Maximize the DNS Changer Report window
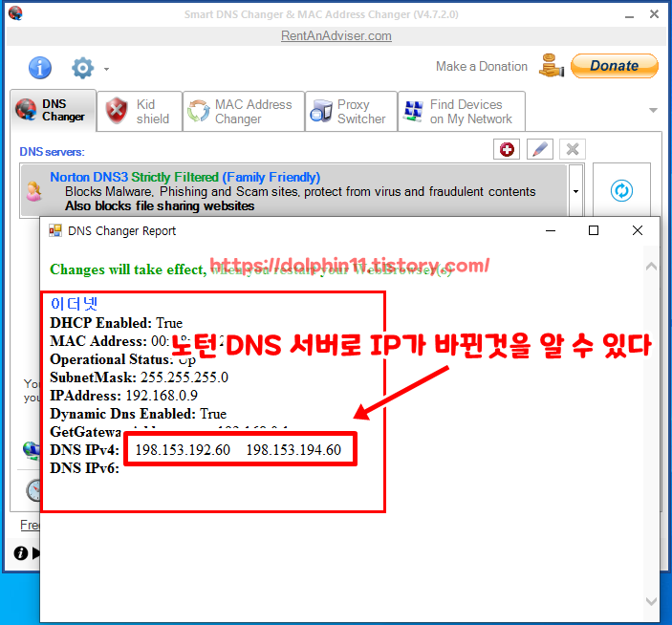 [594, 231]
